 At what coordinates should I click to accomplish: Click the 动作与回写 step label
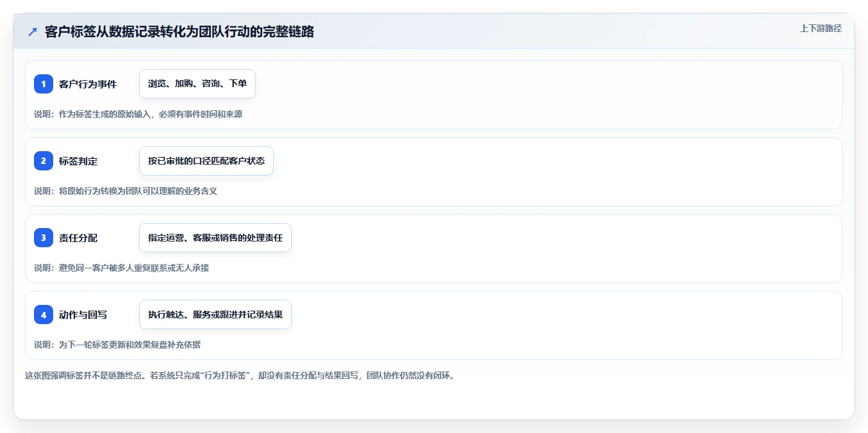[x=83, y=315]
